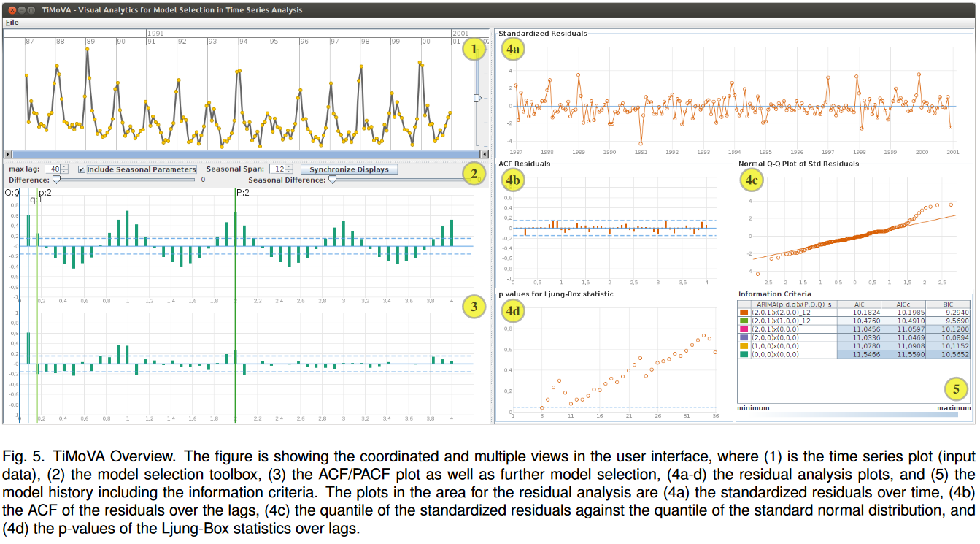Screen dimensions: 980x544
Task: Click the orange model color swatch
Action: tap(744, 312)
